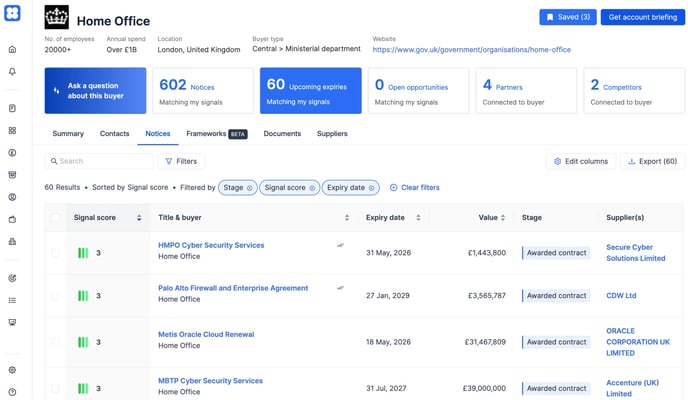
Task: Click signal score bars on HMPO row
Action: 83,253
